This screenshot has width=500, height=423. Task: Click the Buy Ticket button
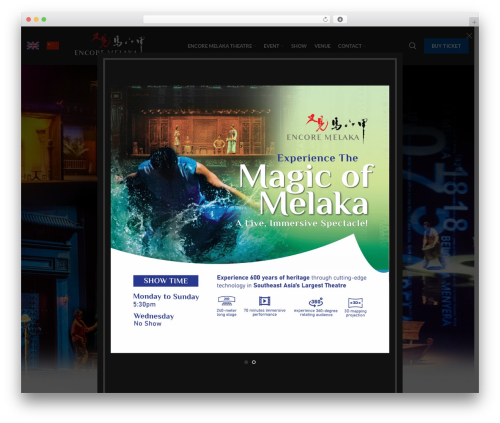[446, 46]
